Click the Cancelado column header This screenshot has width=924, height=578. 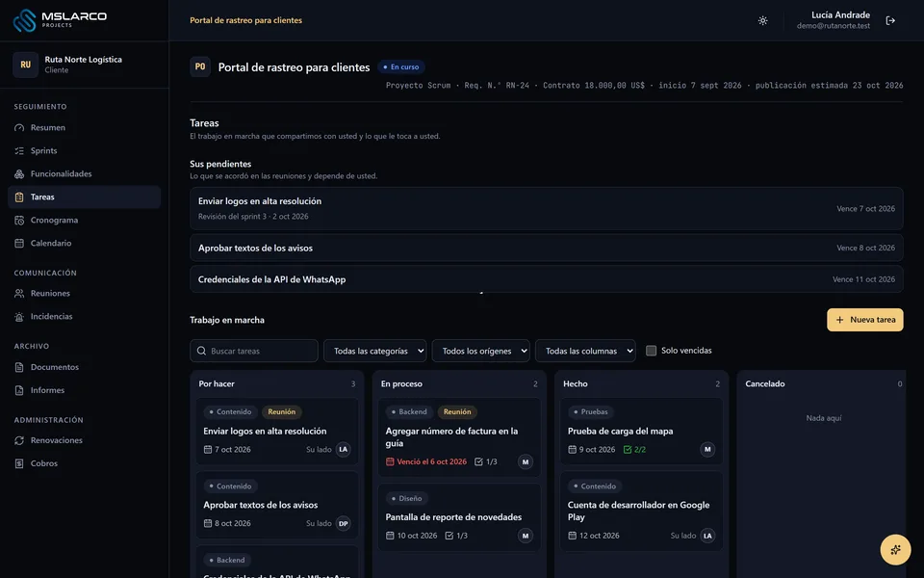pyautogui.click(x=765, y=384)
